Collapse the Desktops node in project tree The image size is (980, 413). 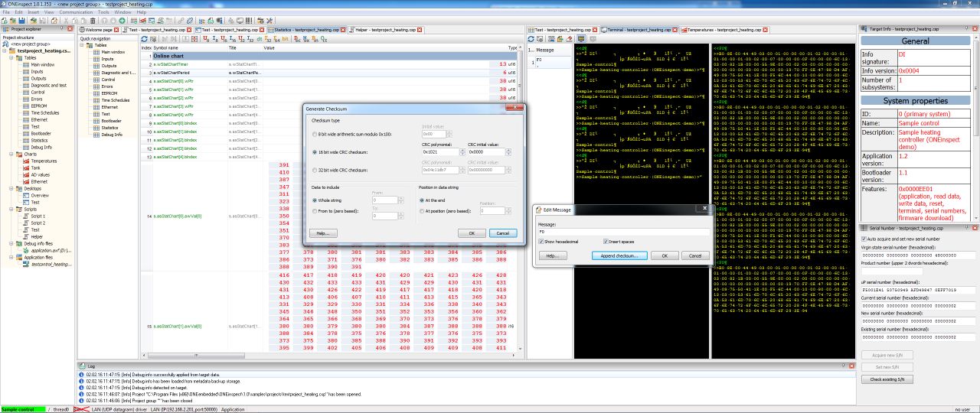tap(11, 188)
